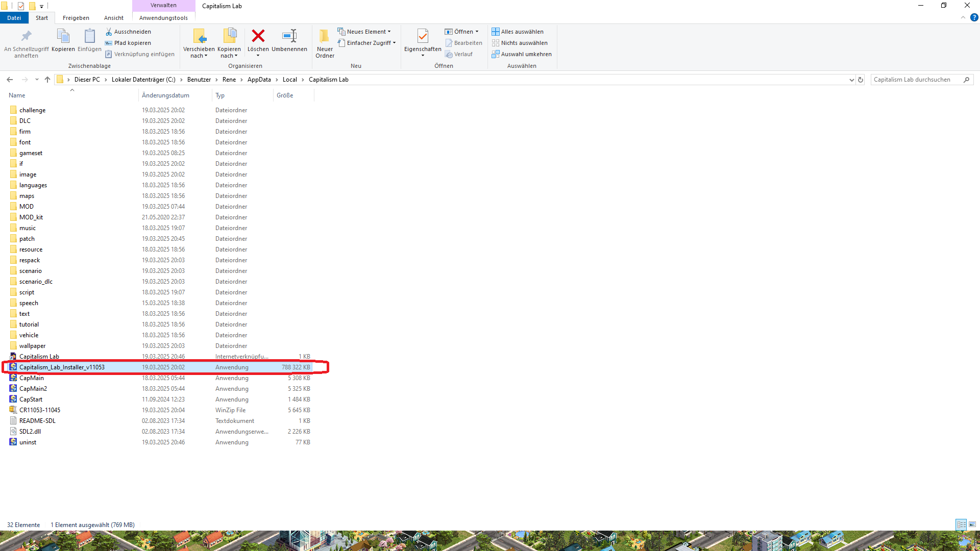This screenshot has width=980, height=551.
Task: Sort by Änderungsdatum column header
Action: click(x=175, y=95)
